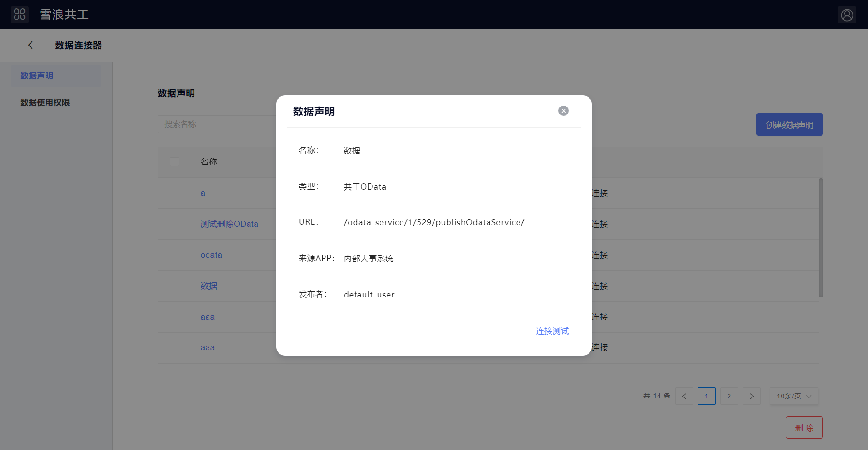
Task: Open the 数据 entry in the table
Action: tap(209, 286)
